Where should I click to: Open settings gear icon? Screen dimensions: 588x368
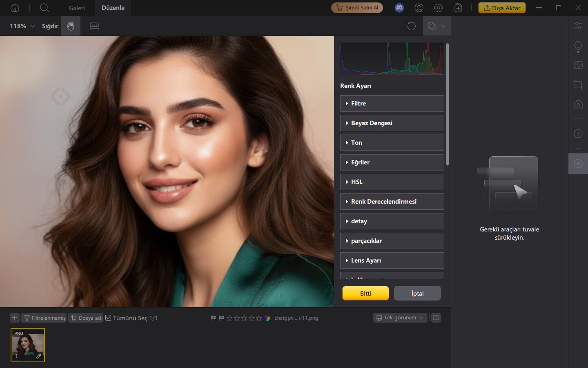pos(439,8)
